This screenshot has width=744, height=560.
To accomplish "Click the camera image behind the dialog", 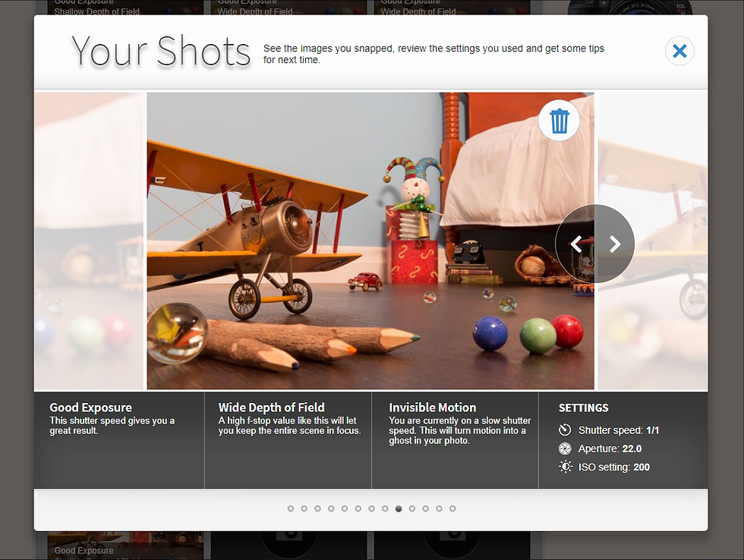I will point(631,7).
